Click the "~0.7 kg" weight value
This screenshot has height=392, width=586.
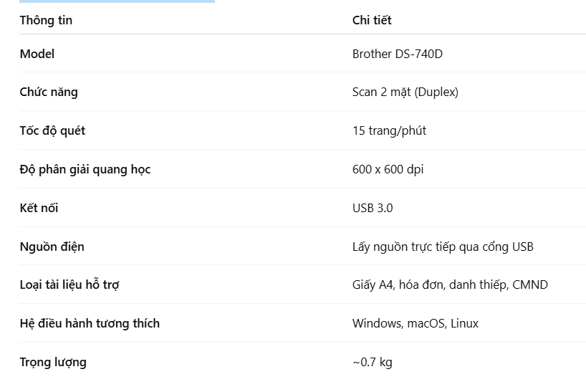tap(372, 362)
